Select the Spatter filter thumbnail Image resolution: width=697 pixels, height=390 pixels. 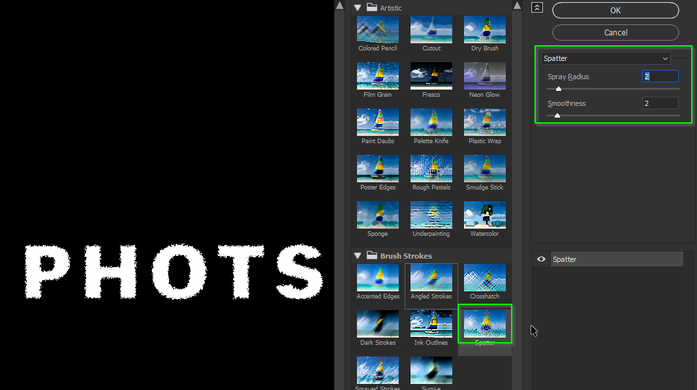point(485,324)
